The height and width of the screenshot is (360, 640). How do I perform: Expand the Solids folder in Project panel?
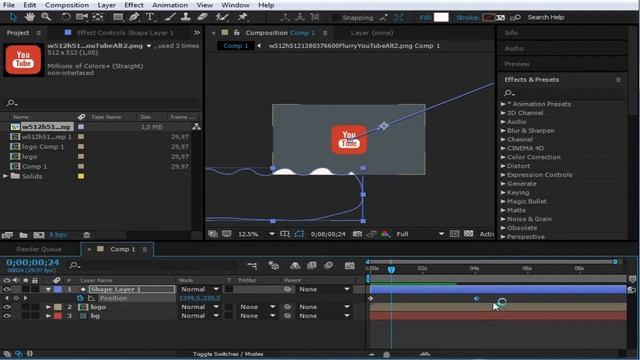pyautogui.click(x=5, y=176)
